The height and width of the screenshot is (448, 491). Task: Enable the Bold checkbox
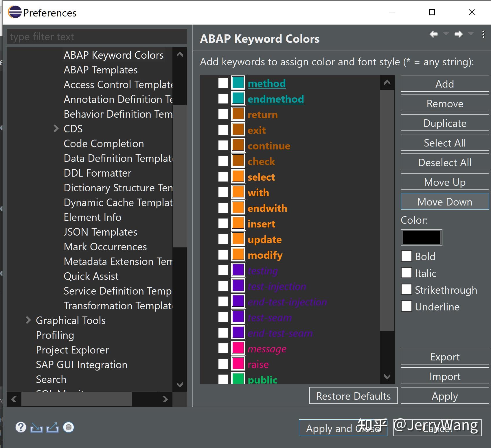point(406,256)
